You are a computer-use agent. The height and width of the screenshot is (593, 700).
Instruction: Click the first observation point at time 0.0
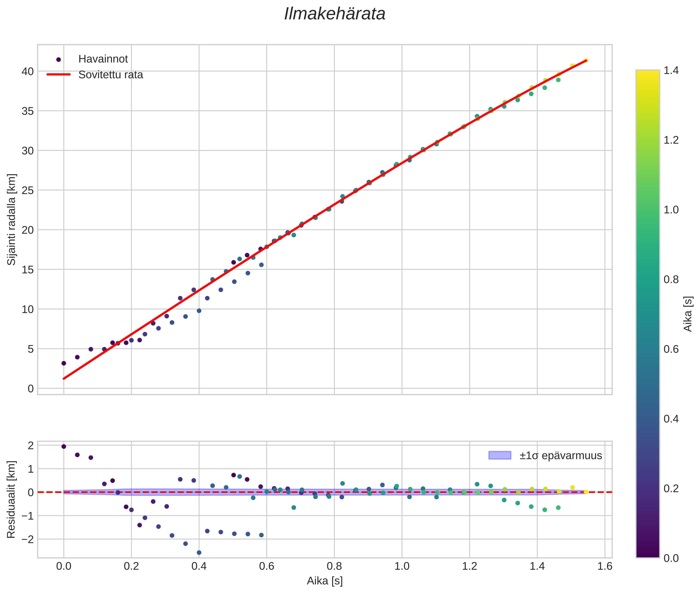pos(64,363)
